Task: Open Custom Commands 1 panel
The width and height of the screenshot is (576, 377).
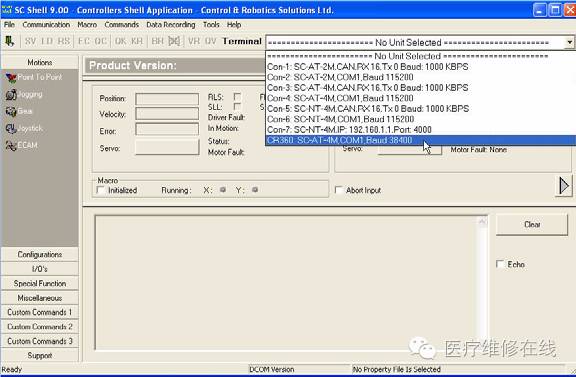Action: (x=40, y=312)
